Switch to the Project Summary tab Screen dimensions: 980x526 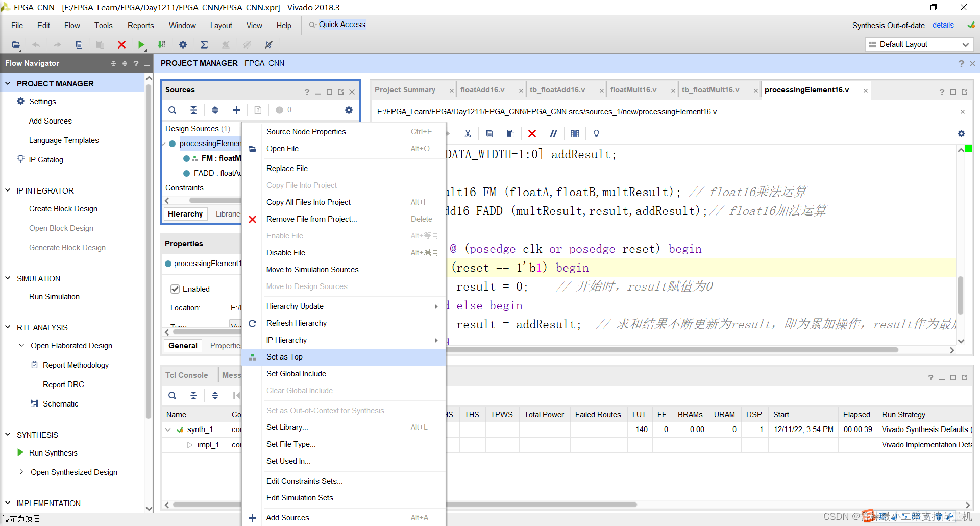405,90
